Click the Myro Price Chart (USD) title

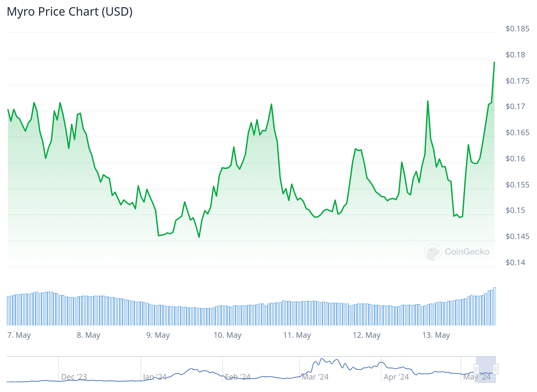pos(70,12)
